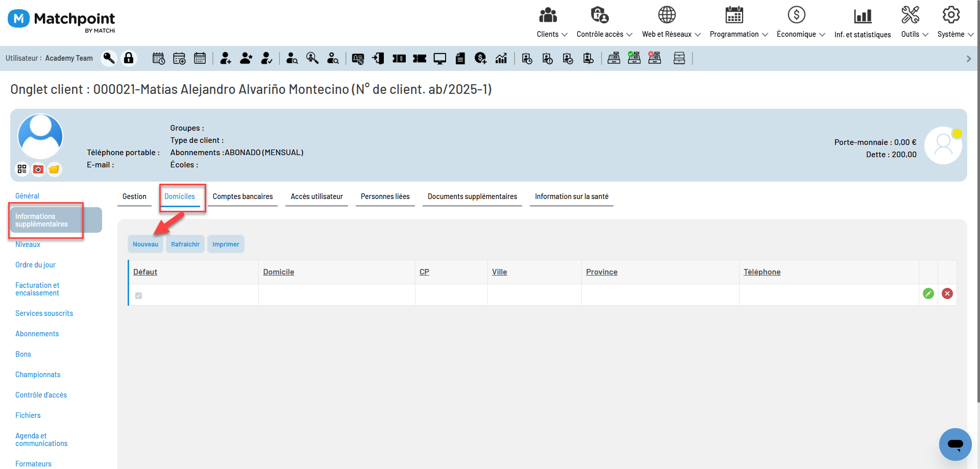Screen dimensions: 980x469
Task: Click the Matchpoint logo
Action: (62, 21)
